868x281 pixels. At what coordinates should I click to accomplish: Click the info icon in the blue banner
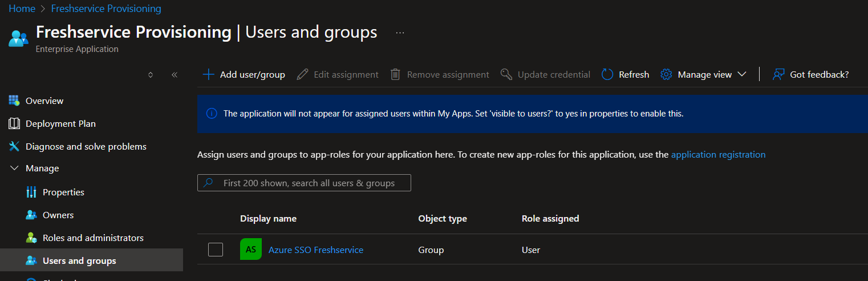point(212,114)
